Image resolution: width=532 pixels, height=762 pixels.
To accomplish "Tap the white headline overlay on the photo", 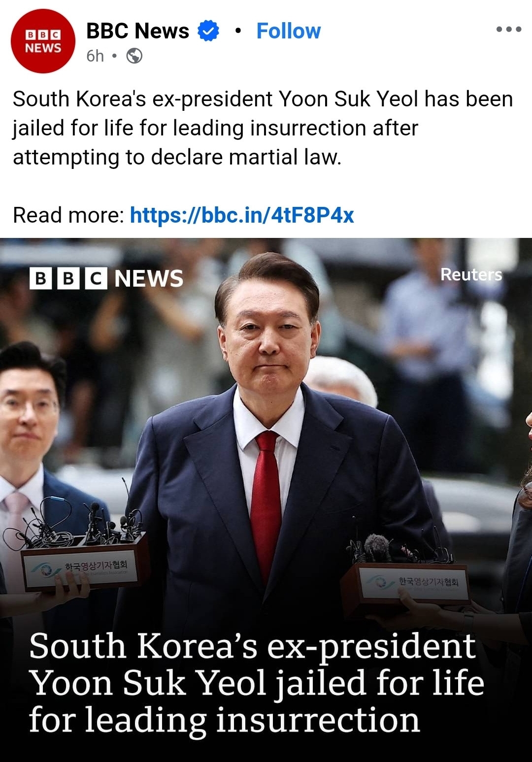I will [x=256, y=683].
